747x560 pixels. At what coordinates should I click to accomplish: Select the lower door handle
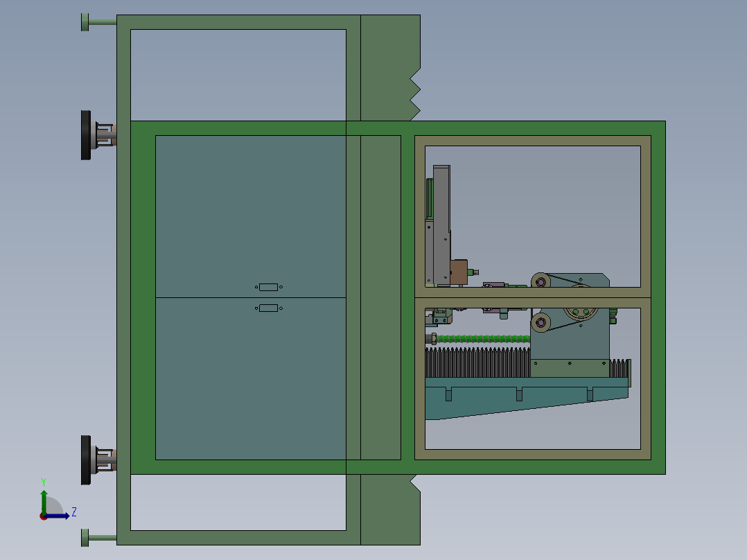[269, 308]
